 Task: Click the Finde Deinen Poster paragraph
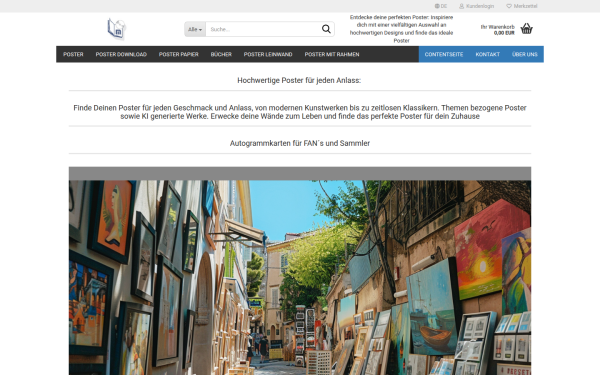tap(300, 112)
